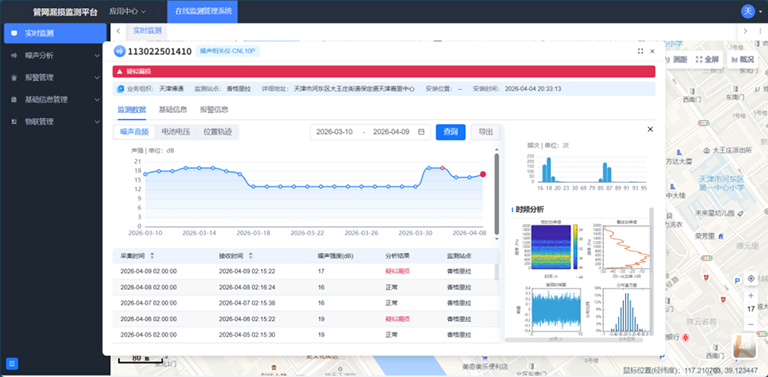Click the side panel horizontal scrollbar
The height and width of the screenshot is (377, 768).
(574, 339)
